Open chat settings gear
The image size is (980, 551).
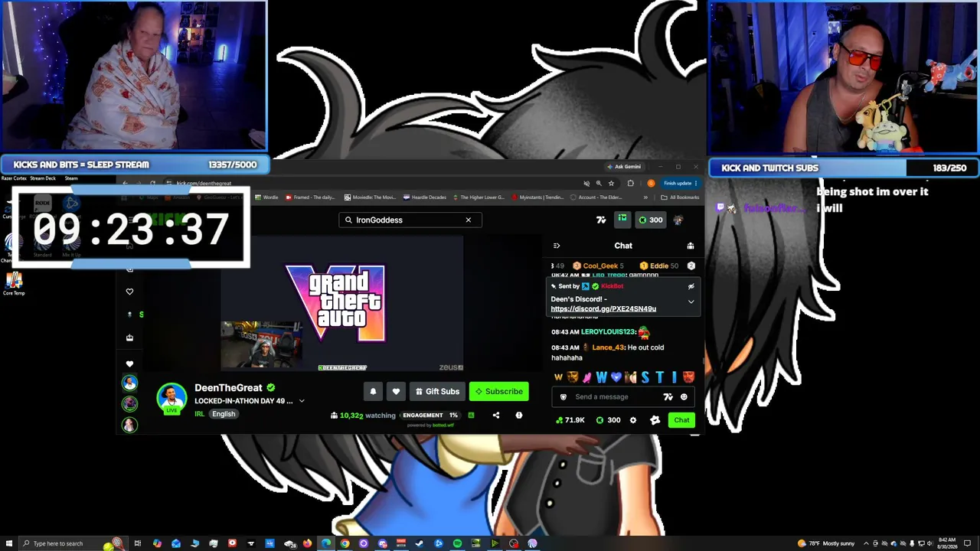(632, 420)
